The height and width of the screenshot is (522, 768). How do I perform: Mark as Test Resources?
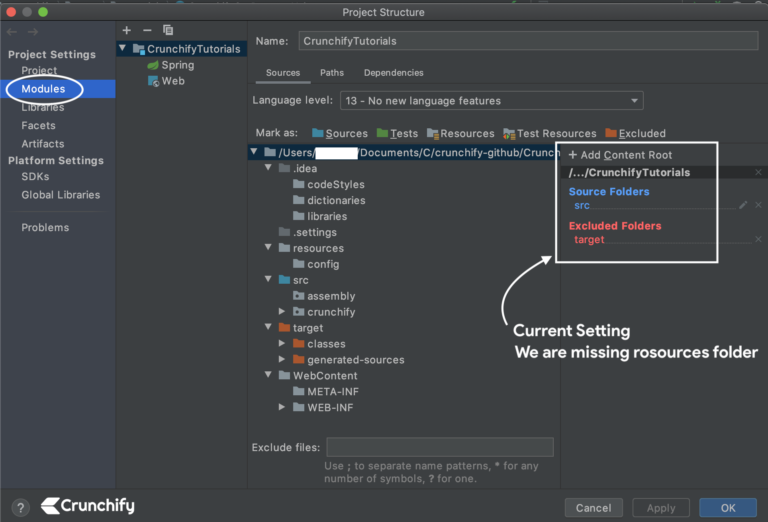550,133
